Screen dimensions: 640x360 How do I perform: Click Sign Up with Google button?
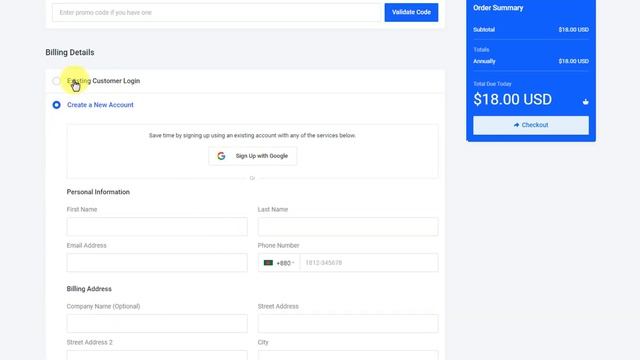[253, 156]
